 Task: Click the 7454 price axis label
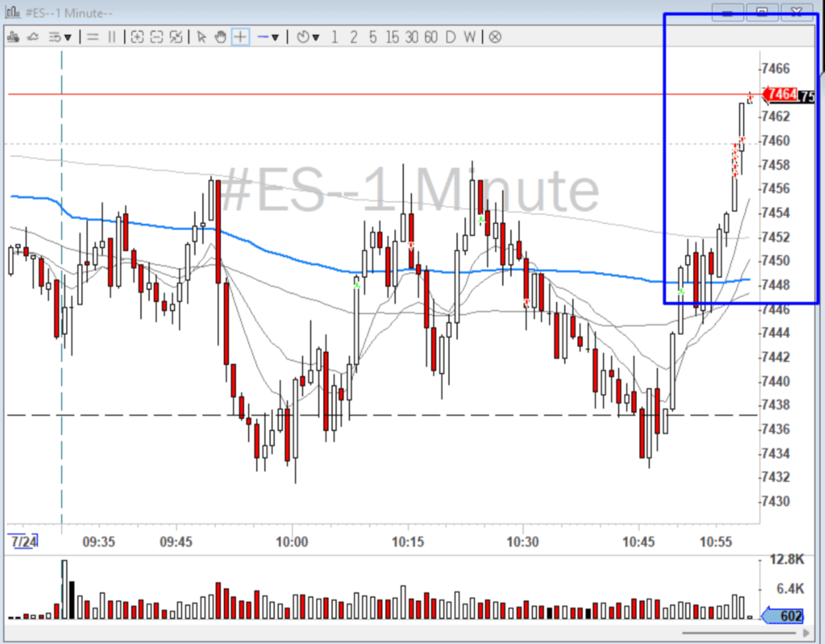tap(775, 213)
